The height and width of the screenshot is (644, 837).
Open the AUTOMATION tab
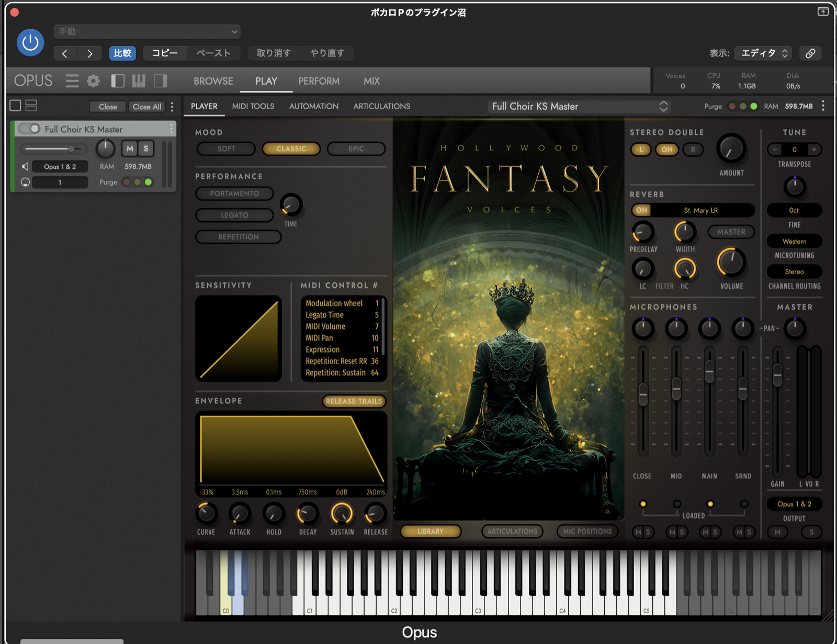point(314,106)
